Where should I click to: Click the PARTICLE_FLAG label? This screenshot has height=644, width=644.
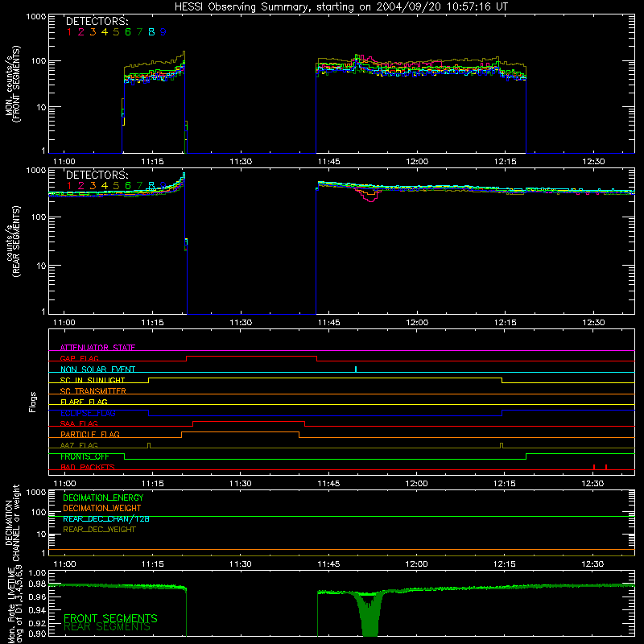coord(90,435)
